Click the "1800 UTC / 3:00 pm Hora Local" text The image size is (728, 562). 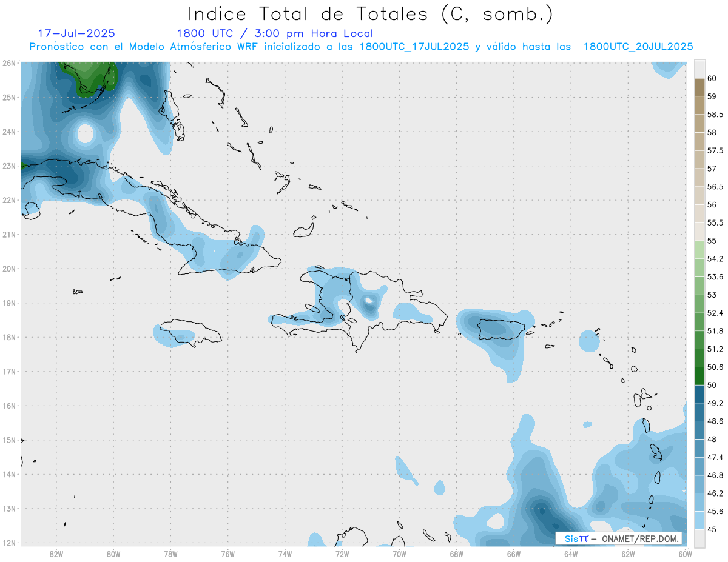(x=275, y=33)
